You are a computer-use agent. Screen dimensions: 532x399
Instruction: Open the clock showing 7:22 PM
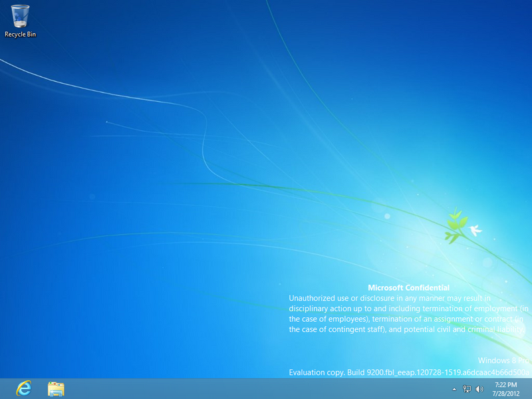pyautogui.click(x=506, y=389)
